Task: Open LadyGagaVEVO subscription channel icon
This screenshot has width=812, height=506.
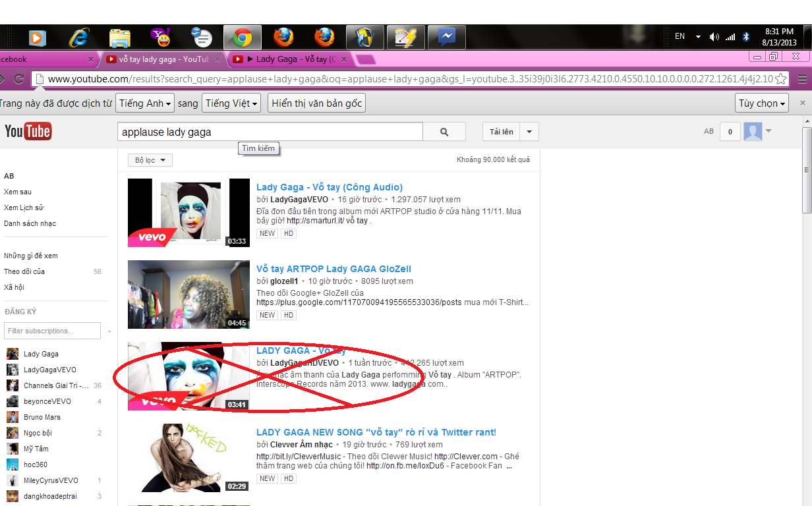Action: [13, 370]
